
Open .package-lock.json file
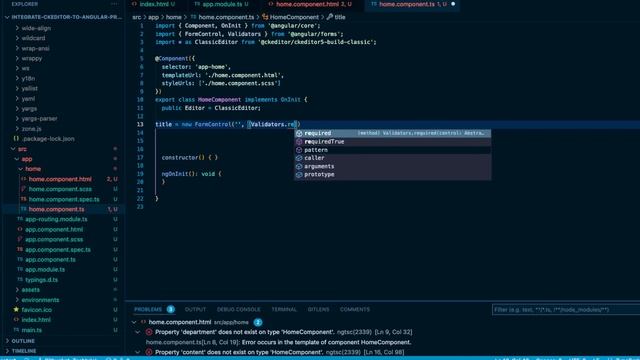(x=48, y=139)
